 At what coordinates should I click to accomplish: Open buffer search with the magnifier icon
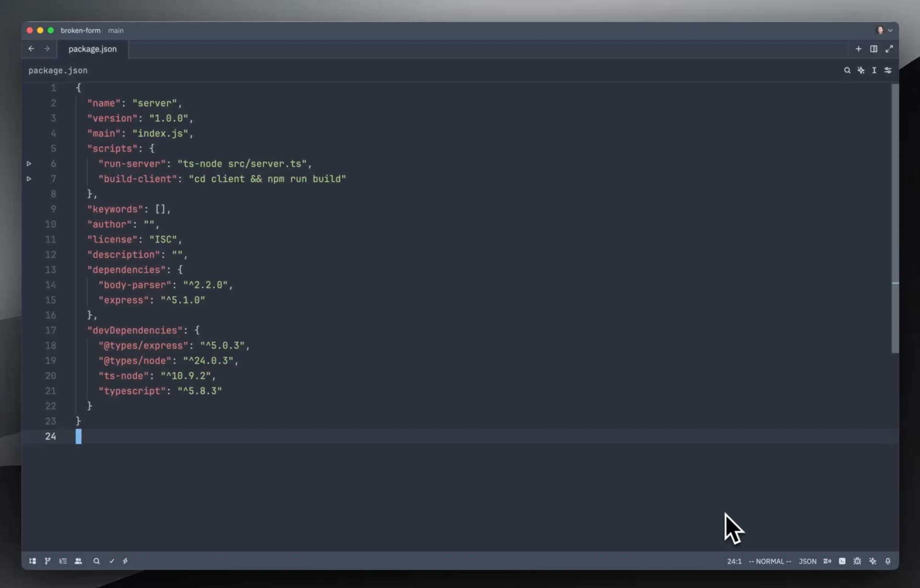(x=847, y=70)
